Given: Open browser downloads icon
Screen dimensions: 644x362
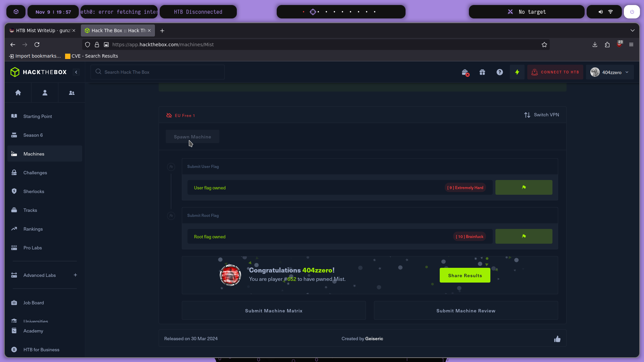Looking at the screenshot, I should [x=595, y=45].
